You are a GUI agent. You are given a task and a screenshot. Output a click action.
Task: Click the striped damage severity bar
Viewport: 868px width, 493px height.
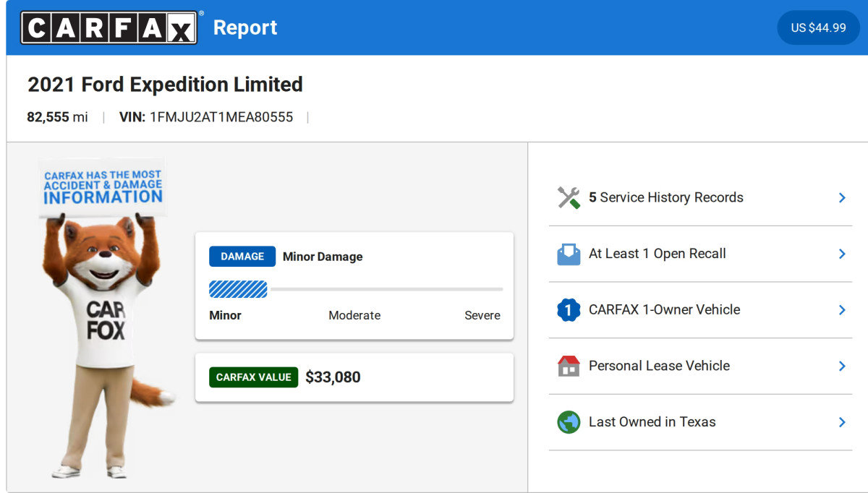coord(238,289)
